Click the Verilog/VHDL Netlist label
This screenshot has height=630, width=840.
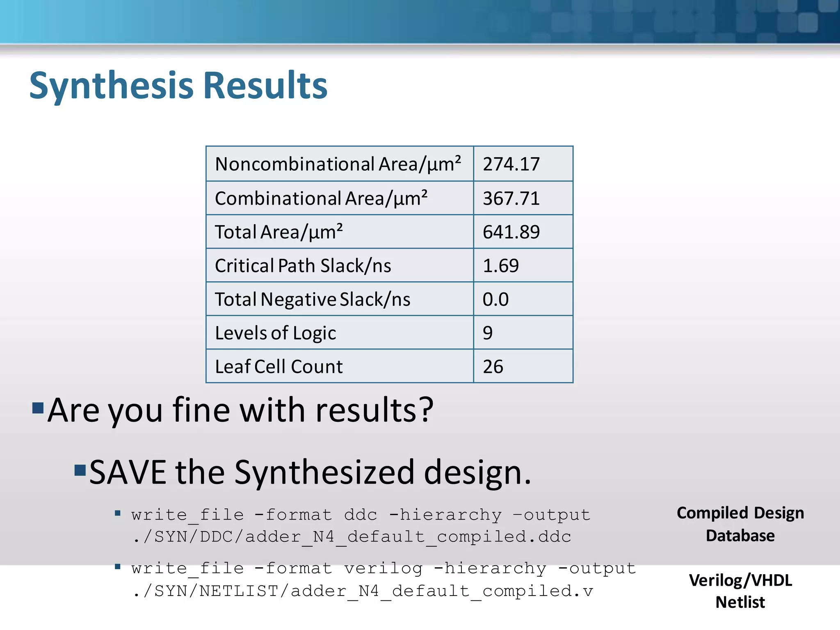tap(740, 591)
